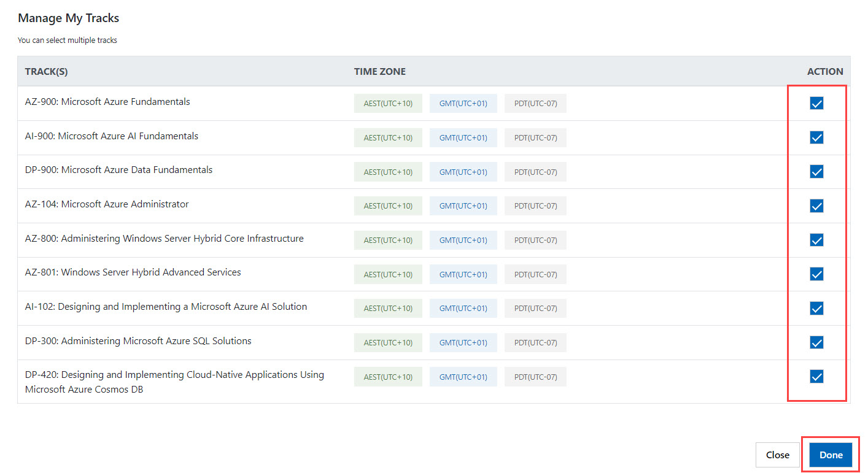Toggle the AI-102 Azure AI Solution checkbox
The height and width of the screenshot is (473, 868).
click(x=816, y=308)
